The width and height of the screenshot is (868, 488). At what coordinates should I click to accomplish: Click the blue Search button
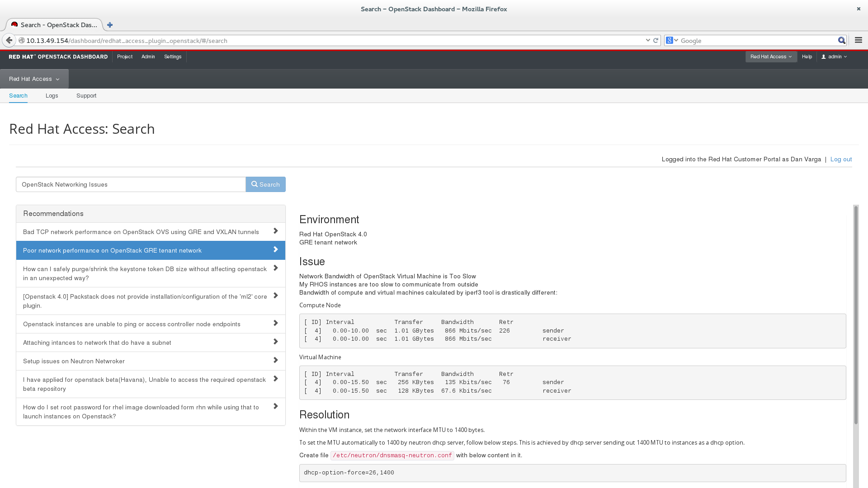click(x=265, y=184)
